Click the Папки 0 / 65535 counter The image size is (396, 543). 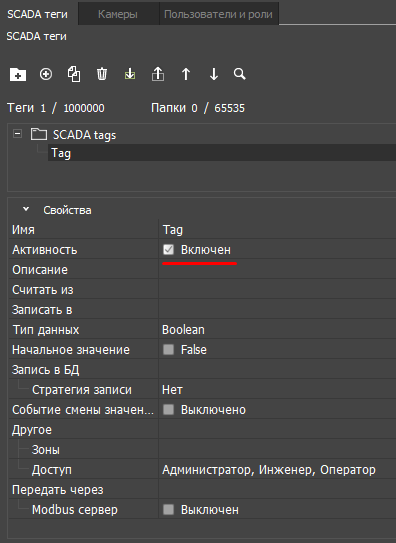tap(198, 108)
